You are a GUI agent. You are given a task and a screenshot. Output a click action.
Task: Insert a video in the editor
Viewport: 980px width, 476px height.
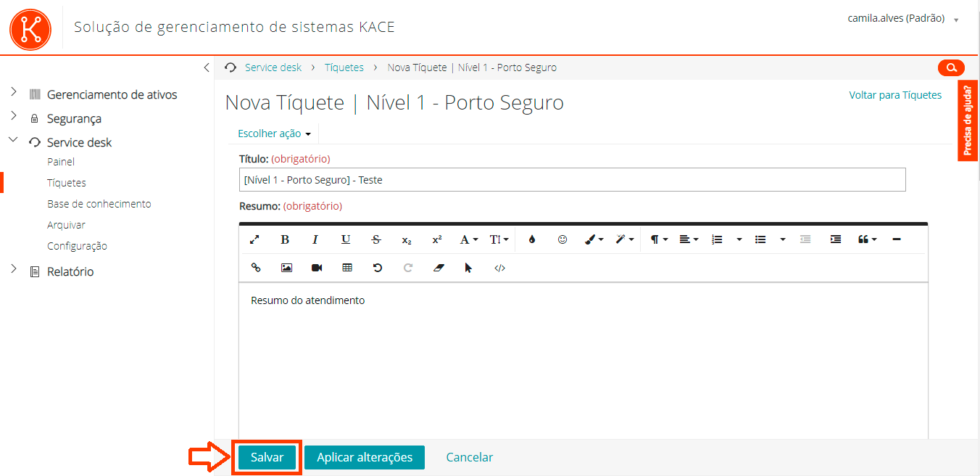coord(317,268)
